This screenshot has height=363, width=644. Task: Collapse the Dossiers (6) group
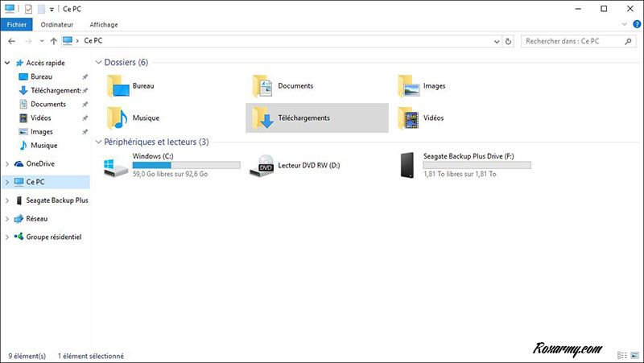[x=98, y=62]
